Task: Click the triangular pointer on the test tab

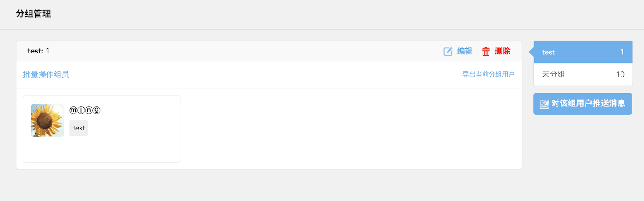Action: click(x=531, y=52)
